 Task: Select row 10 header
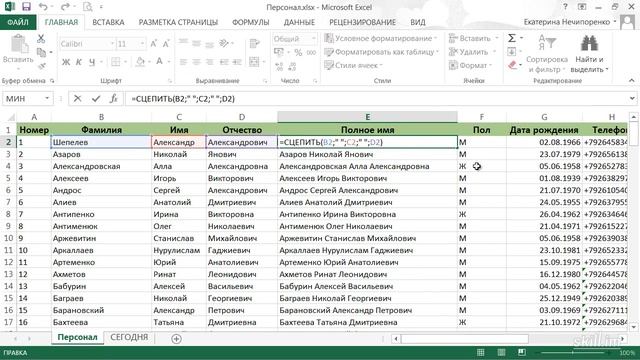(8, 238)
